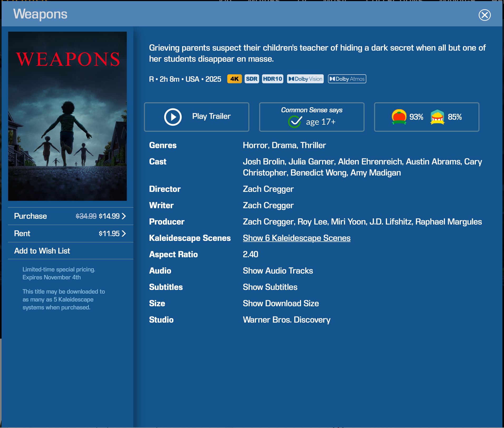Click the HDR10 badge
Viewport: 504px width, 428px height.
pyautogui.click(x=273, y=79)
